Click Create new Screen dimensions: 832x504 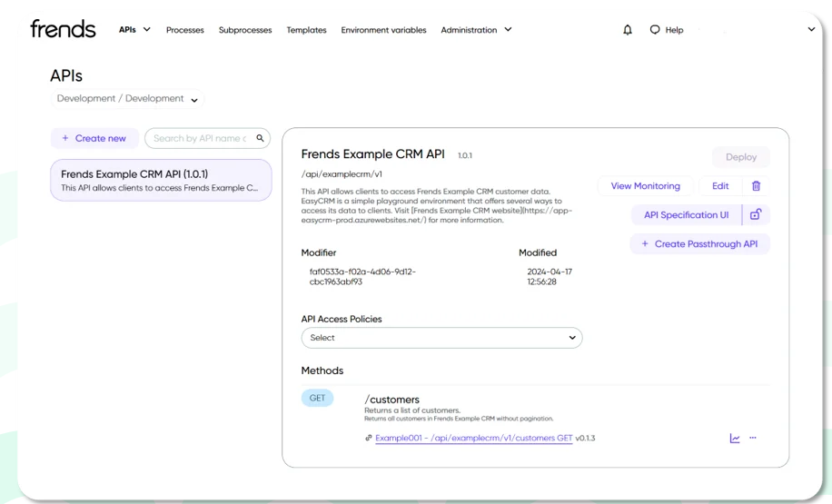(x=94, y=138)
